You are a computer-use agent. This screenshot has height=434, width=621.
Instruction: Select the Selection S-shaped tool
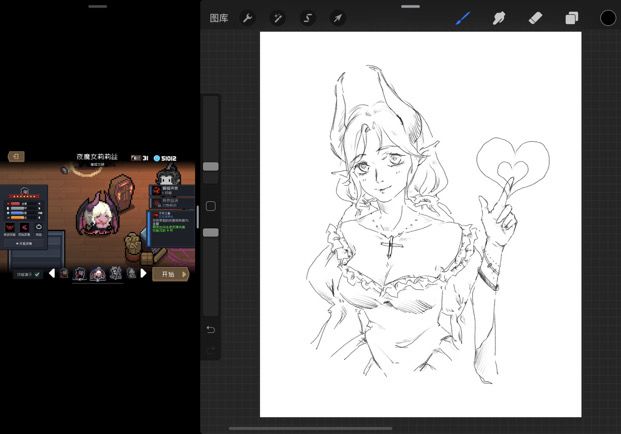[x=308, y=18]
